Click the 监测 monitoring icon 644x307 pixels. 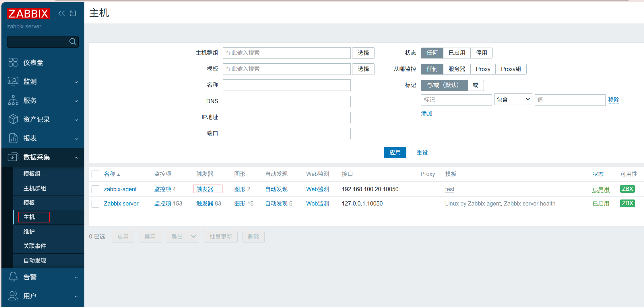(x=13, y=81)
